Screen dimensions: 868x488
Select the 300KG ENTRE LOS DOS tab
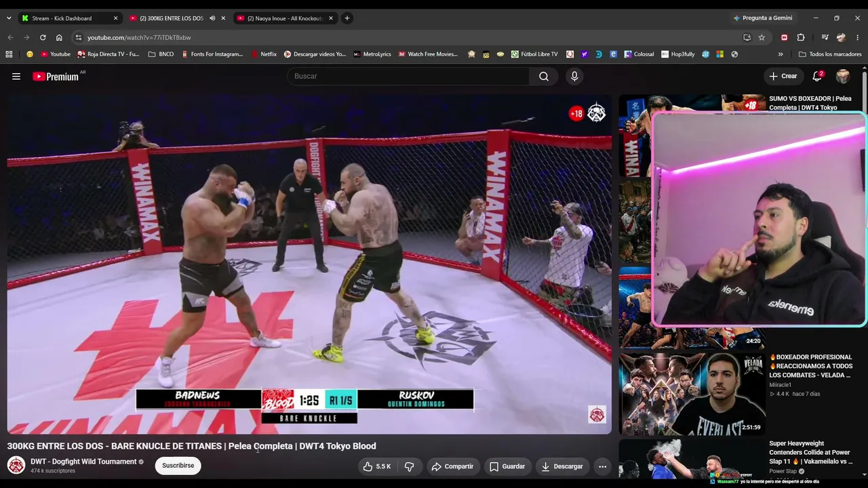[176, 18]
